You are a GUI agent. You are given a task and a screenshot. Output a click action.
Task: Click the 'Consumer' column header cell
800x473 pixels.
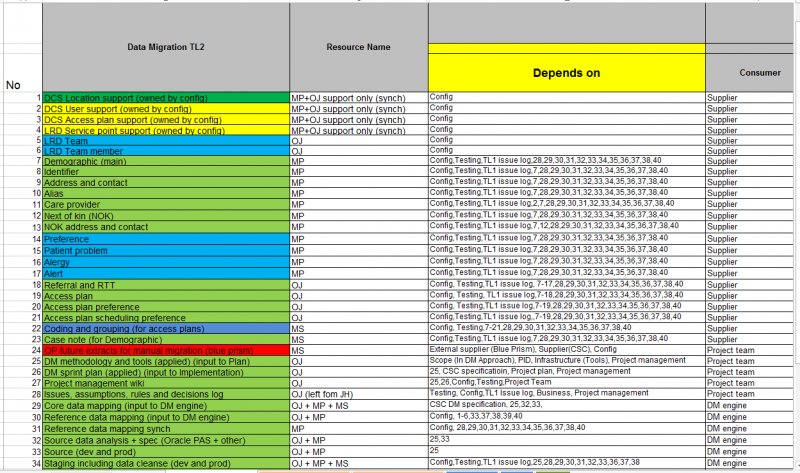pos(752,73)
